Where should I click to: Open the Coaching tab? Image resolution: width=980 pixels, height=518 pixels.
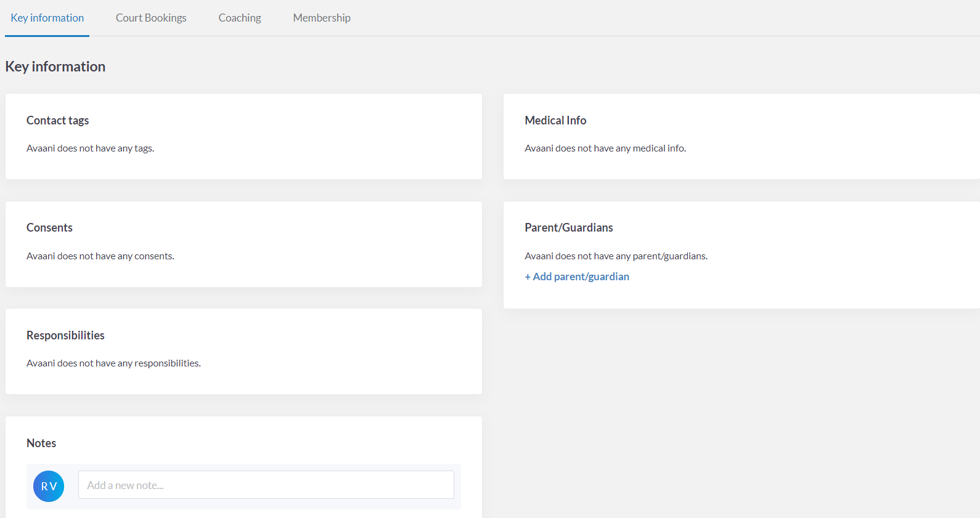click(x=240, y=18)
